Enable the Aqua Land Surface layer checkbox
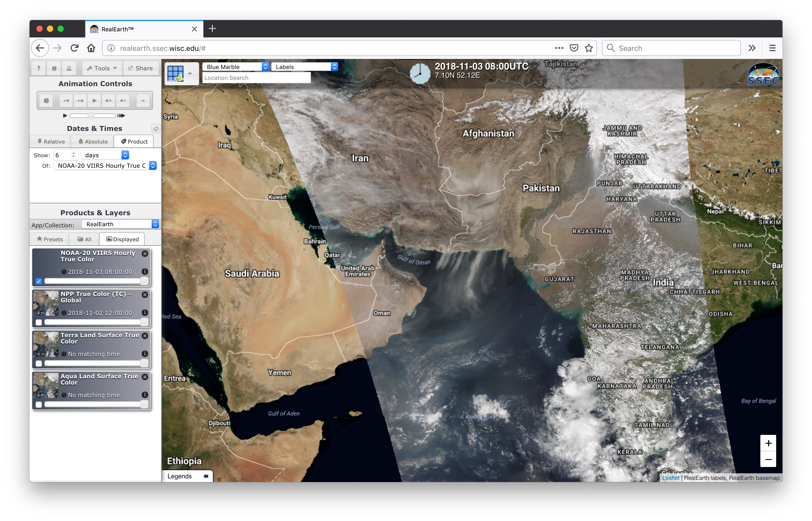Screen dimensions: 812x521 coord(38,404)
